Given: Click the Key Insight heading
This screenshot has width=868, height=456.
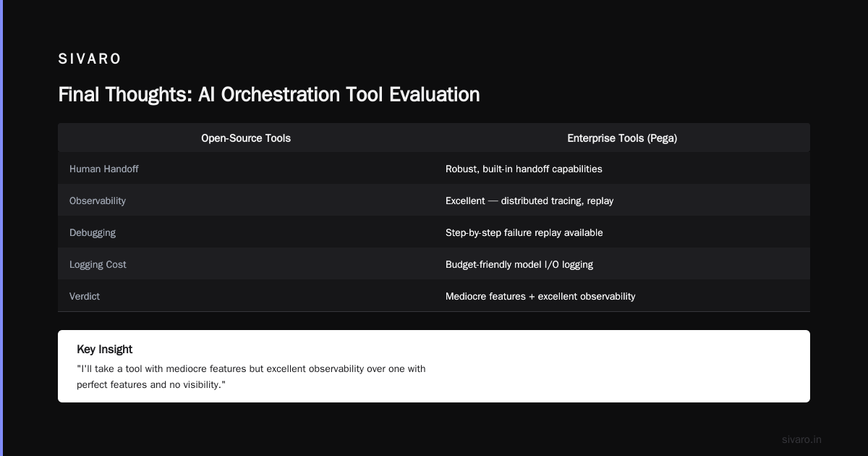Looking at the screenshot, I should click(105, 350).
